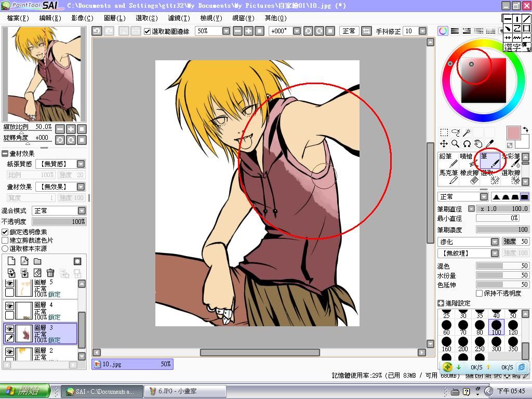Hide 圖層 3 with eye icon
This screenshot has width=532, height=399.
coord(9,329)
